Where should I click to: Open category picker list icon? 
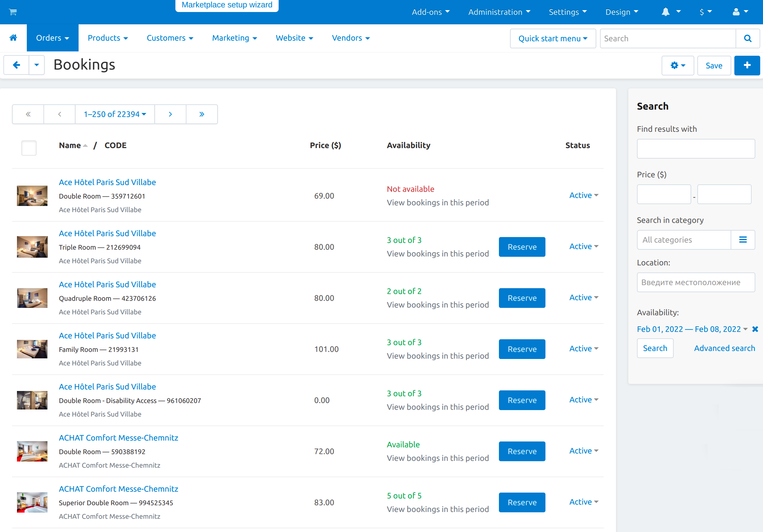click(743, 240)
